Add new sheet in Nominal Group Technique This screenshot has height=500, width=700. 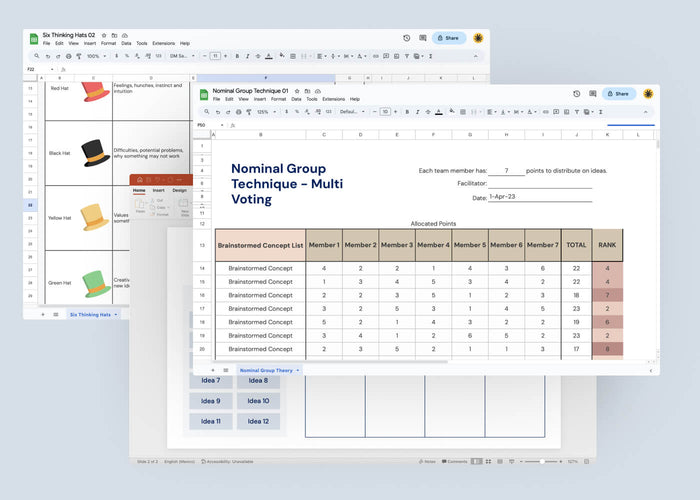click(212, 370)
